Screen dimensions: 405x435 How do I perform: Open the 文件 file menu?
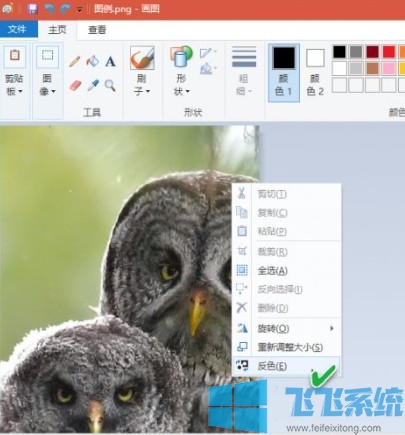coord(18,29)
